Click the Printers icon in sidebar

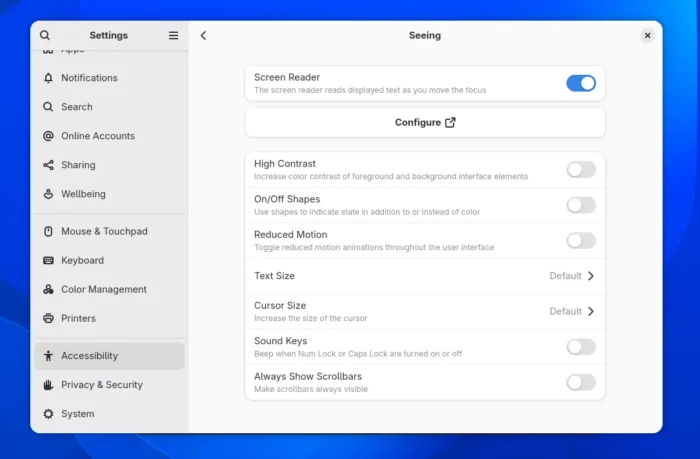pyautogui.click(x=48, y=318)
